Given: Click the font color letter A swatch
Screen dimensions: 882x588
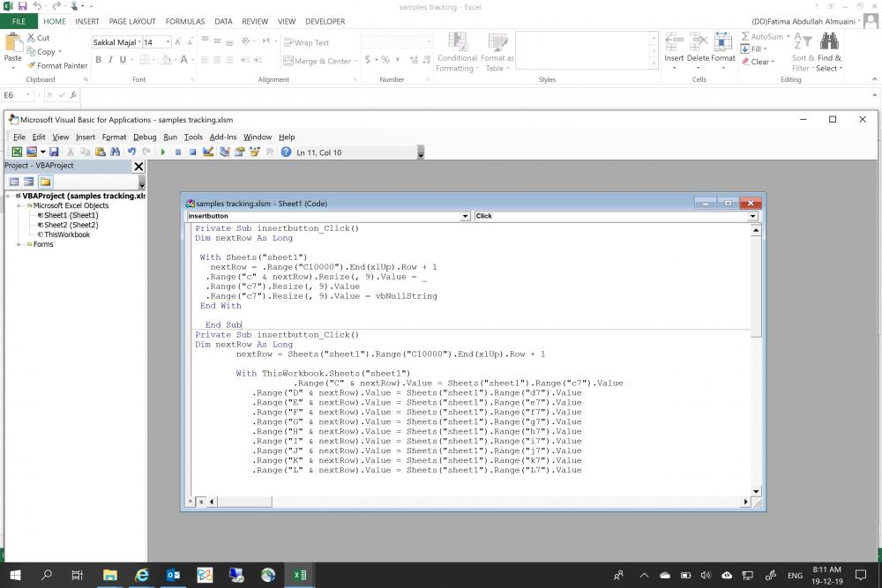Looking at the screenshot, I should (x=184, y=60).
